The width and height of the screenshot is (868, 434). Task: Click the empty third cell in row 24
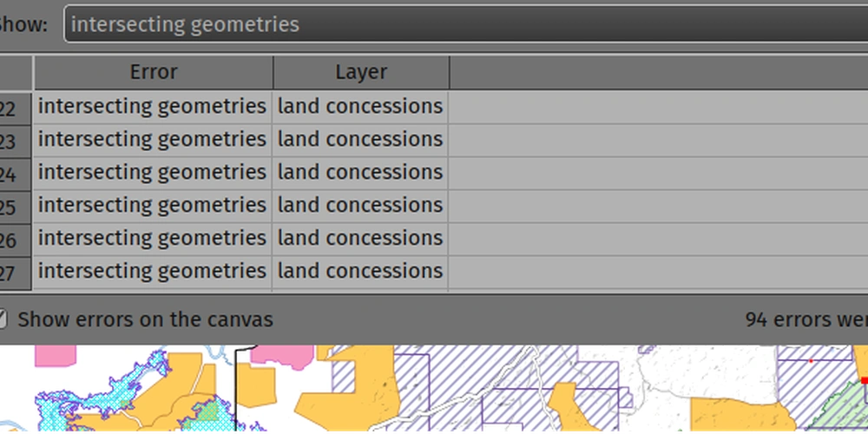coord(658,173)
